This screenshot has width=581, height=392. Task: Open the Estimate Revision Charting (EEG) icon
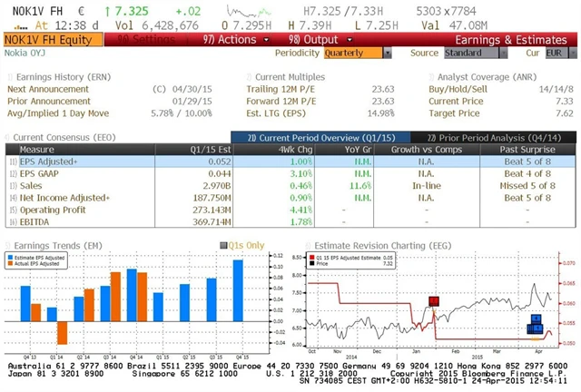[x=297, y=245]
